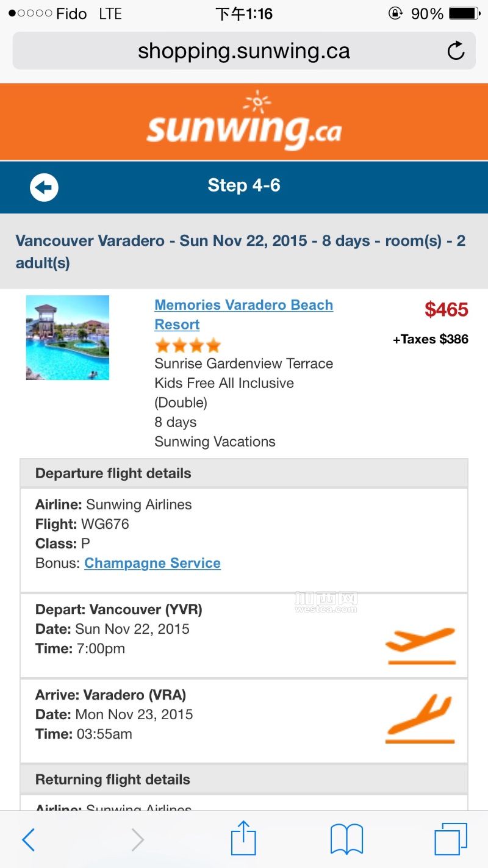Reload the page with the refresh icon
The height and width of the screenshot is (868, 488).
pos(456,51)
